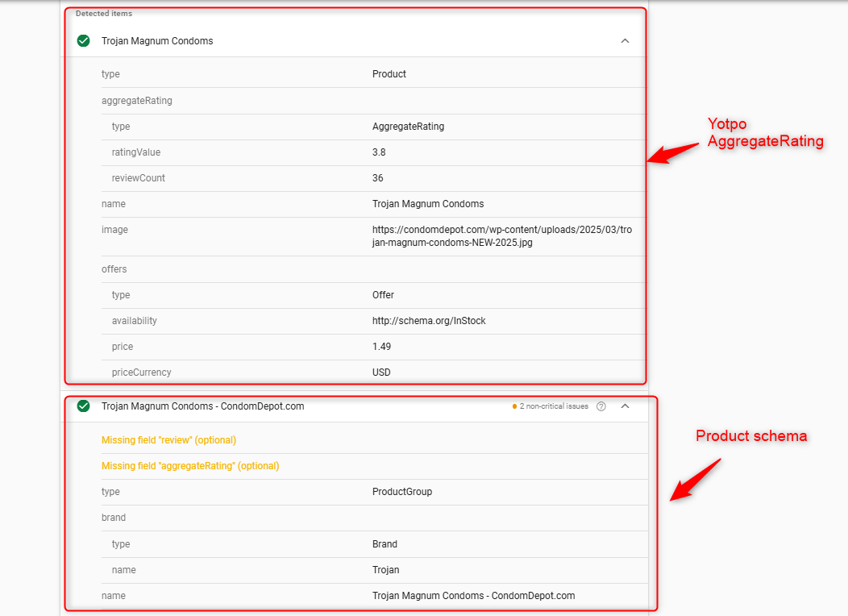This screenshot has width=848, height=616.
Task: Select the brand name value 'Trojan'
Action: point(385,570)
